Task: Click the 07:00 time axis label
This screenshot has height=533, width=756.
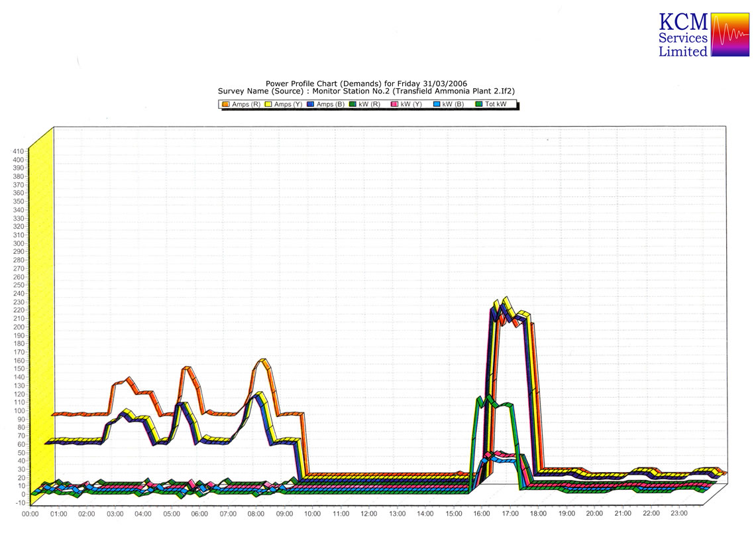Action: pos(228,514)
